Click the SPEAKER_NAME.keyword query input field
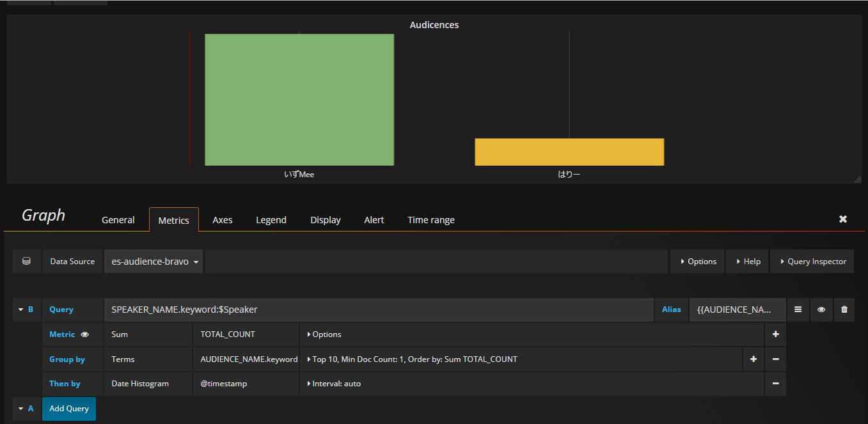Image resolution: width=868 pixels, height=424 pixels. 377,310
